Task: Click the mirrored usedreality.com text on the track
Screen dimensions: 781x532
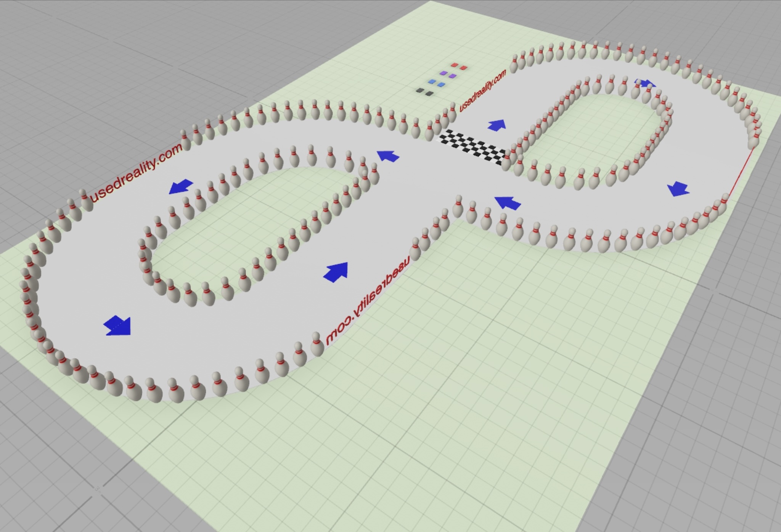Action: [x=368, y=300]
